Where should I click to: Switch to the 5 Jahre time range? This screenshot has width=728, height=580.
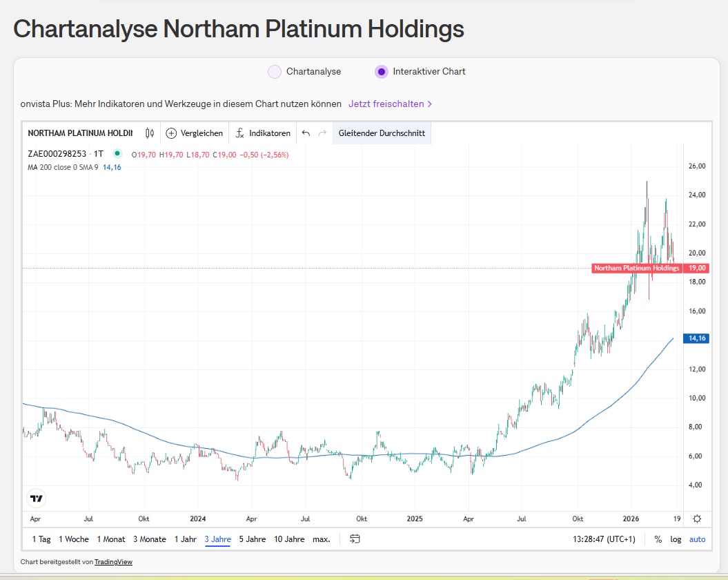point(252,539)
